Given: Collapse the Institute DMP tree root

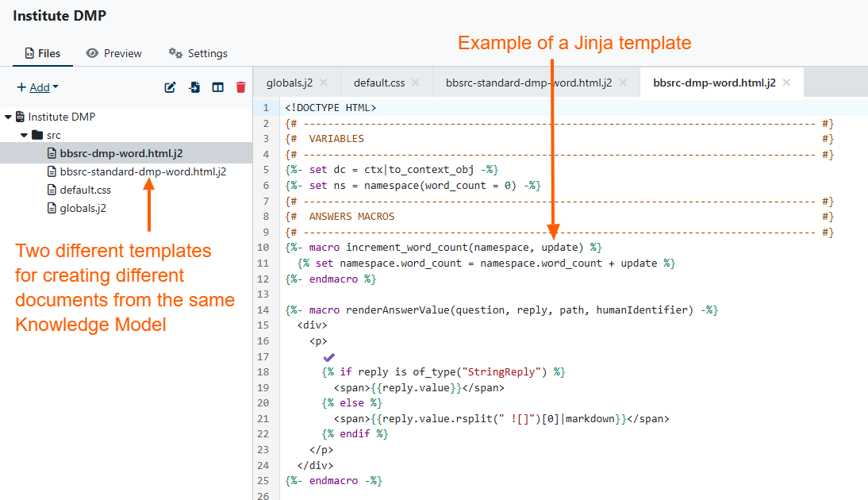Looking at the screenshot, I should click(8, 117).
